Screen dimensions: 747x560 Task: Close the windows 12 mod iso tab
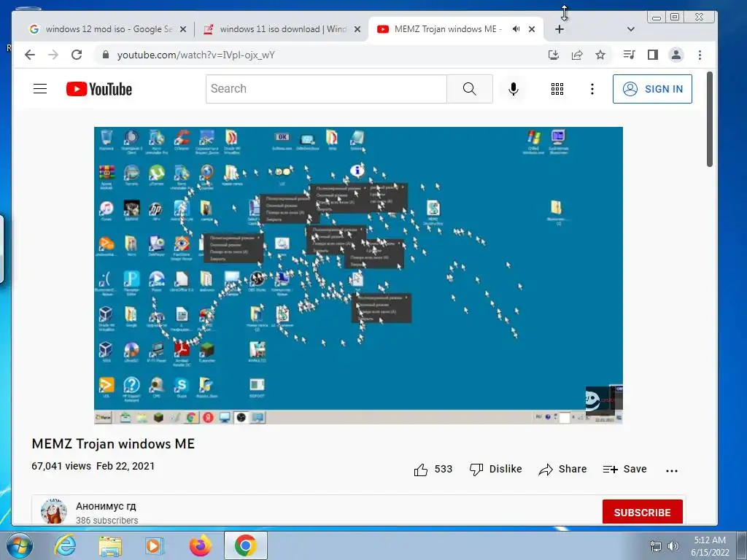(183, 29)
